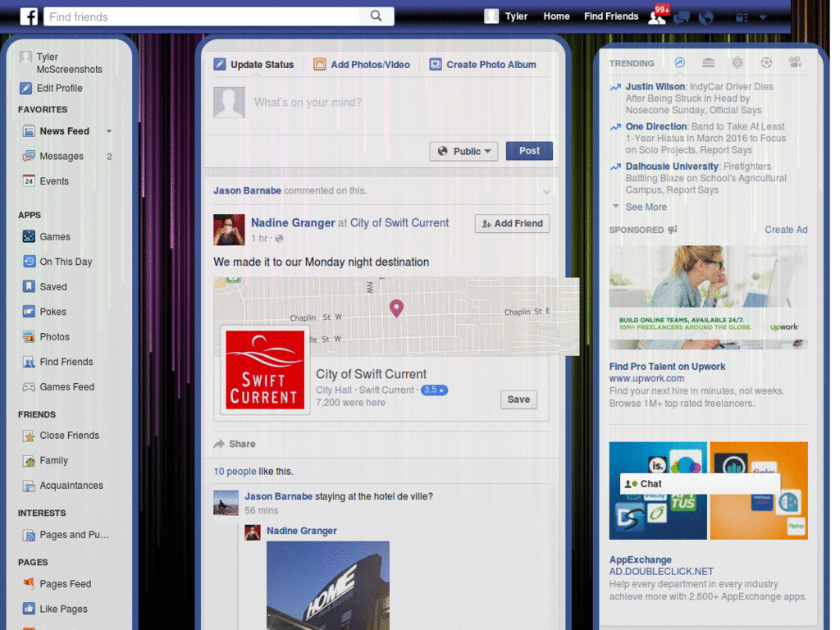840x630 pixels.
Task: Open Find Pro Talent on Upwork ad link
Action: pyautogui.click(x=667, y=367)
